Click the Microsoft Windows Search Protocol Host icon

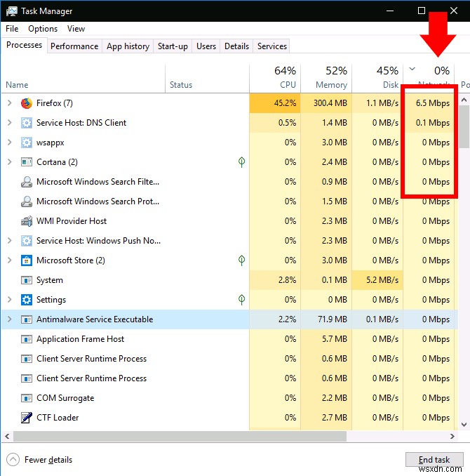click(27, 201)
